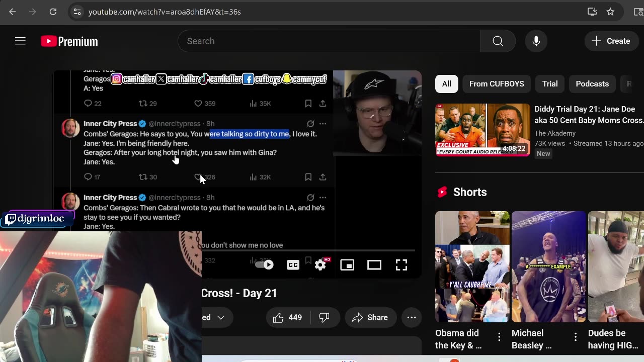Screen dimensions: 644x362
Task: Reload the current page
Action: coord(53,12)
